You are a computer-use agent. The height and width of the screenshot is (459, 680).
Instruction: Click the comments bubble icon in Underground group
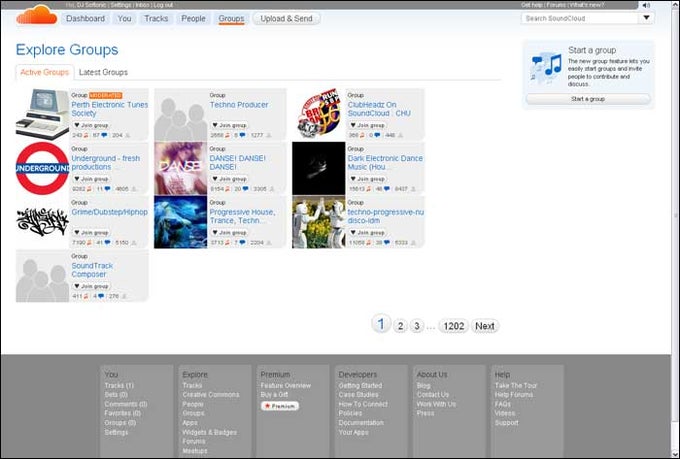coord(108,189)
